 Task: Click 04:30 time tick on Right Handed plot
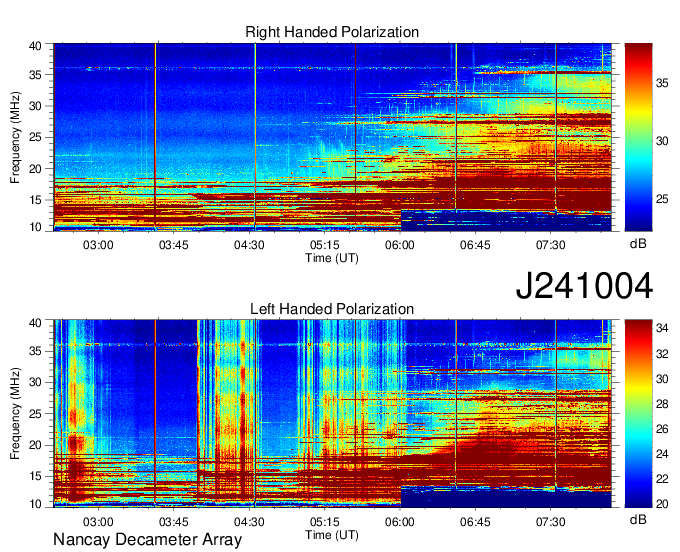(x=249, y=245)
